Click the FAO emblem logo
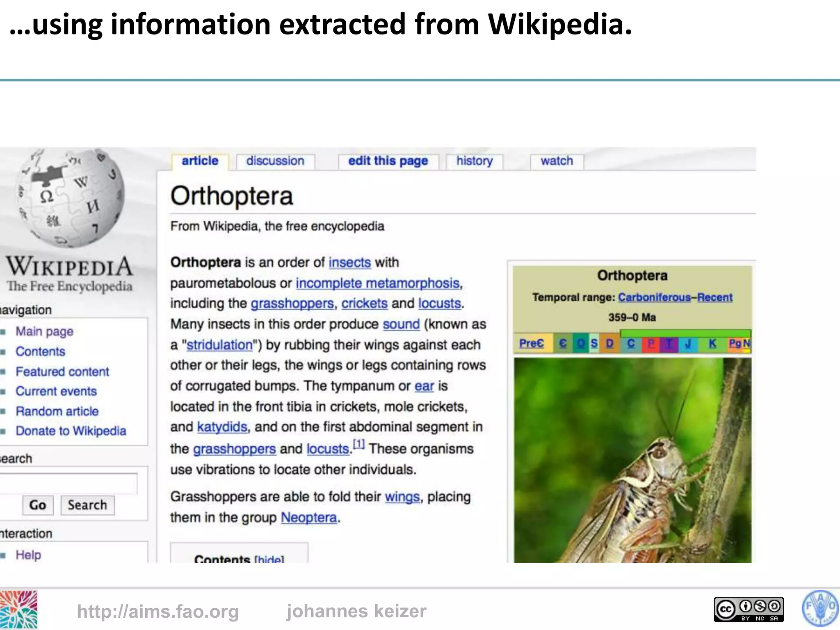Screen dimensions: 840x630 pos(820,609)
